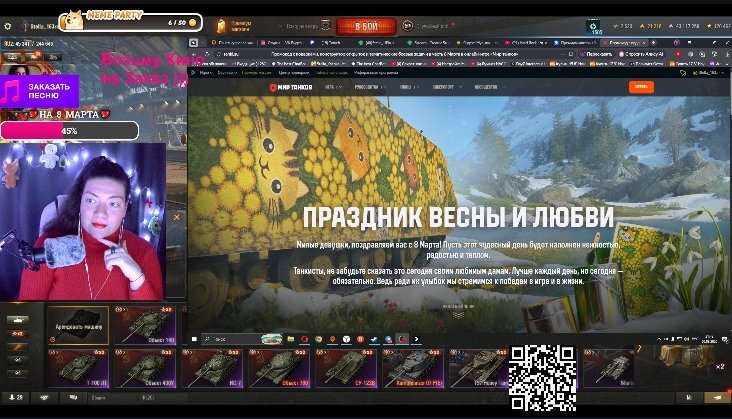
Task: Expand the game mode selector dropdown by battle button
Action: pos(304,26)
